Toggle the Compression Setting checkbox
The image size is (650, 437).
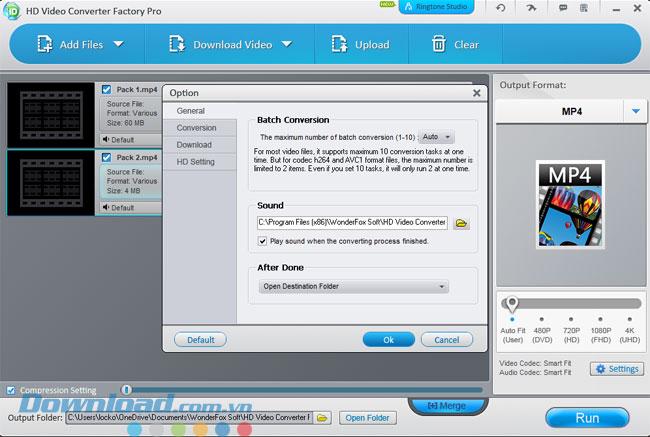pos(11,390)
